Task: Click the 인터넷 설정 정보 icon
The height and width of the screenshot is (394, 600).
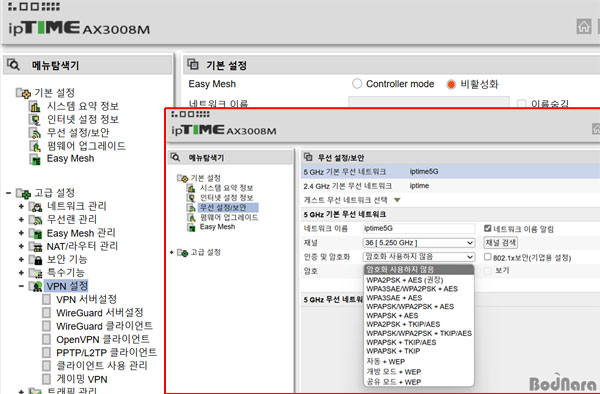Action: point(35,120)
